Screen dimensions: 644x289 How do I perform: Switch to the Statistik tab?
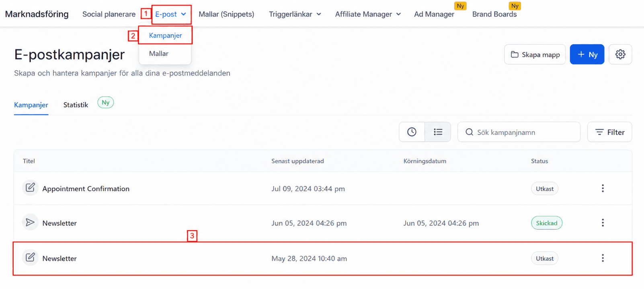click(x=76, y=105)
